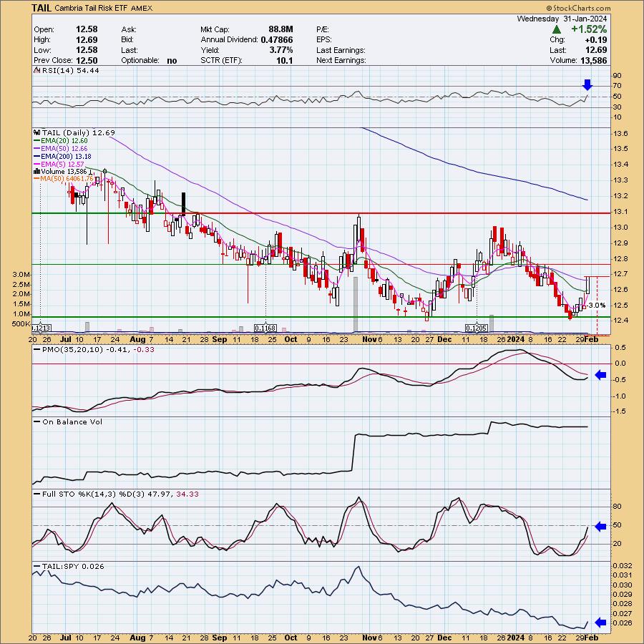Click the Prev Close value 12.50
644x644 pixels.
pos(87,60)
